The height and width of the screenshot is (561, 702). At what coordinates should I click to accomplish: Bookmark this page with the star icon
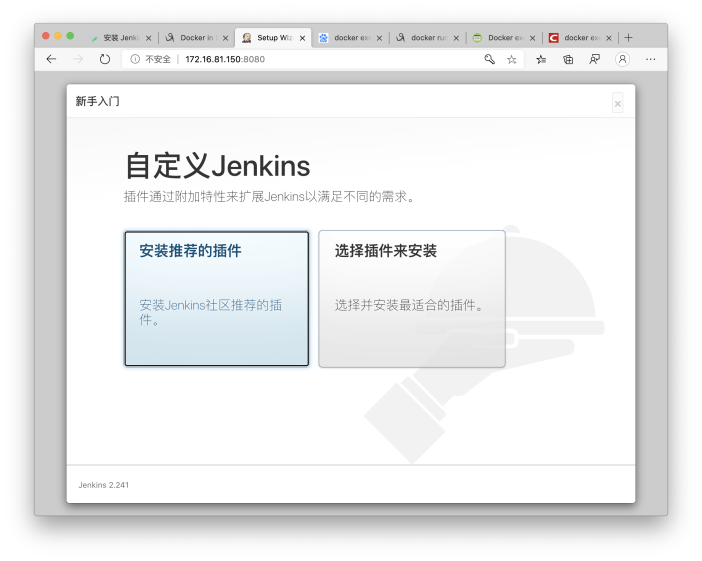(x=511, y=59)
